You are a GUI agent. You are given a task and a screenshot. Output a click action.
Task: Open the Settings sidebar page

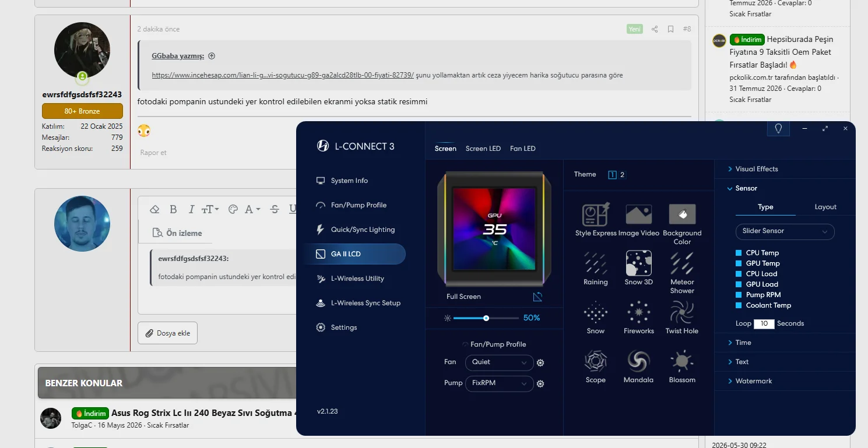point(343,327)
